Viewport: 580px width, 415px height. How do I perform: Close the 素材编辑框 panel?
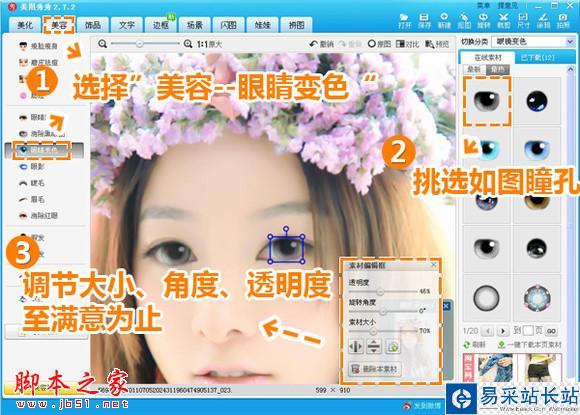click(x=434, y=265)
